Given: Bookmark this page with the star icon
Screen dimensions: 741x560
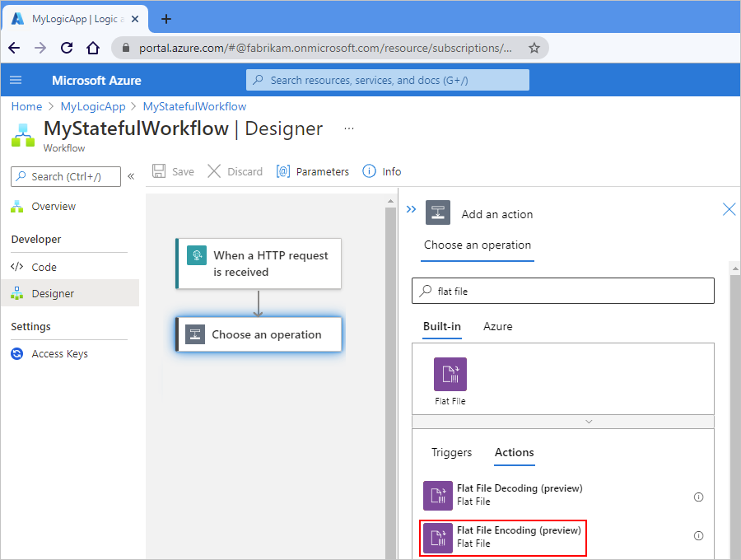Looking at the screenshot, I should point(534,48).
